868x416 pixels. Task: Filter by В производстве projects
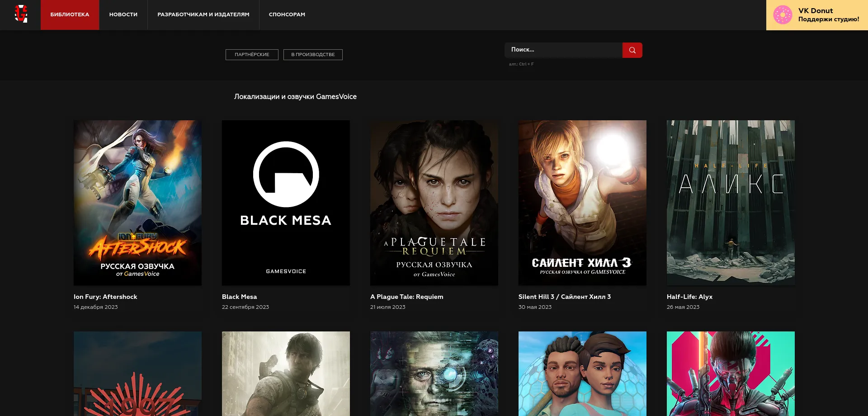tap(313, 55)
